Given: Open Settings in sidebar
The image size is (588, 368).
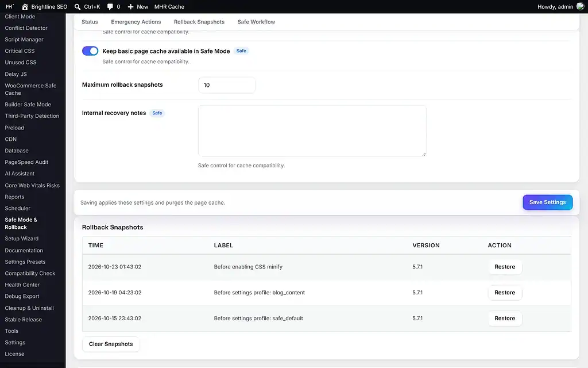Looking at the screenshot, I should click(x=15, y=343).
